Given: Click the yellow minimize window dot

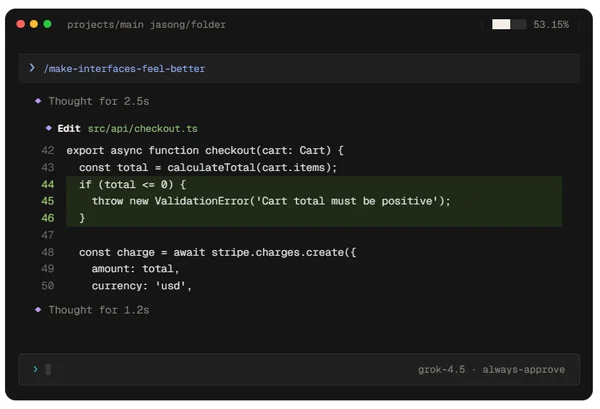Looking at the screenshot, I should coord(34,24).
